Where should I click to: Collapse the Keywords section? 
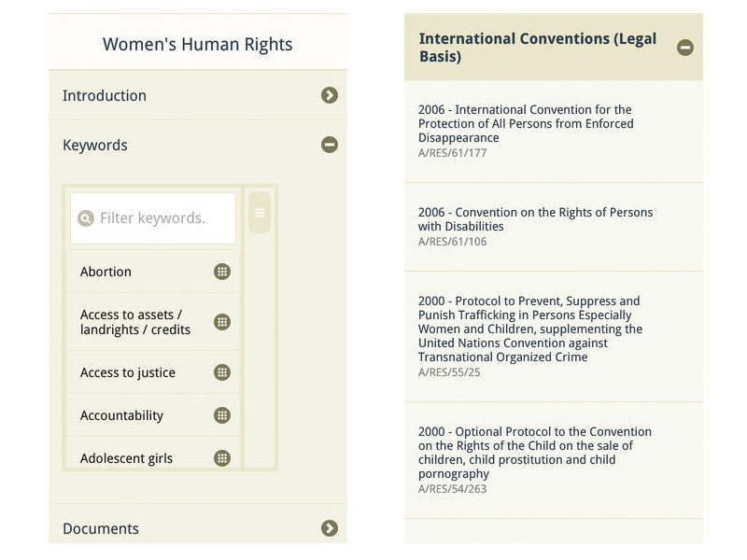point(329,145)
